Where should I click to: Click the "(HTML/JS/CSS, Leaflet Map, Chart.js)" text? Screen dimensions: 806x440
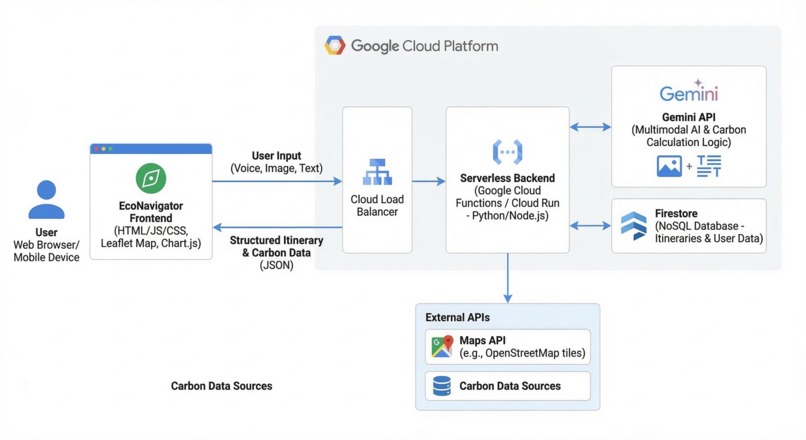[151, 237]
